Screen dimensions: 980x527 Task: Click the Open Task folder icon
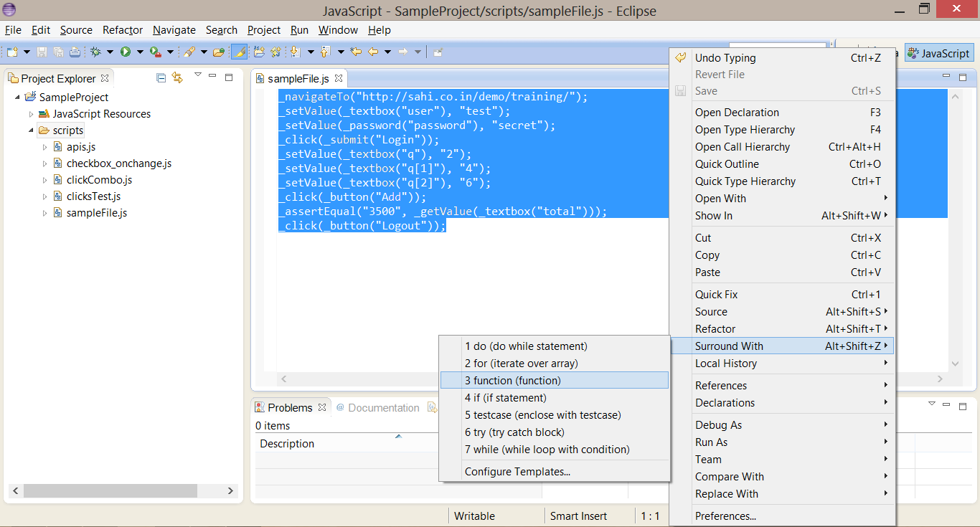219,52
